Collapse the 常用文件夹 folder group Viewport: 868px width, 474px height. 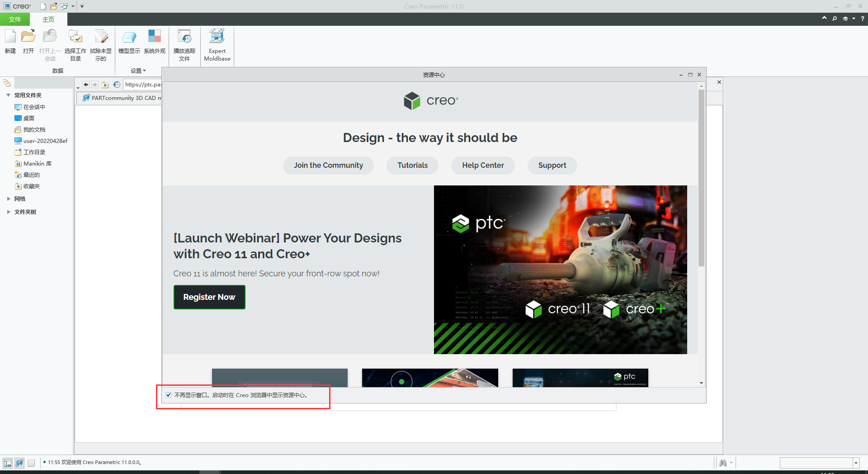[x=8, y=95]
